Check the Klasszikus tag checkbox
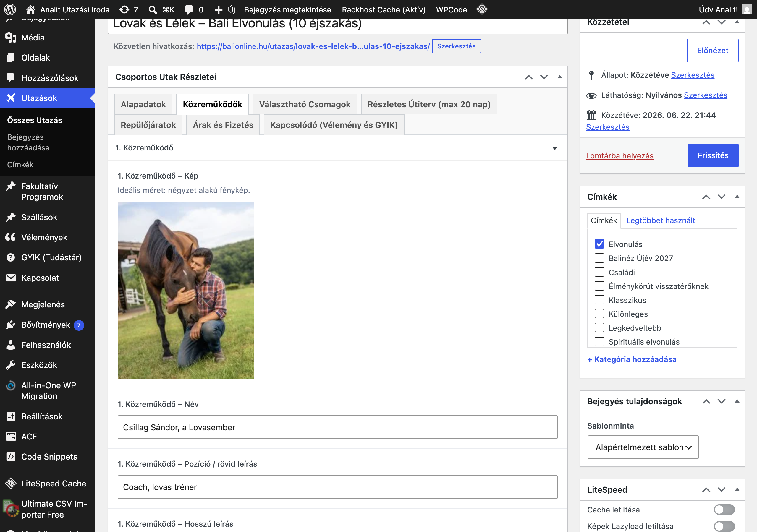The image size is (757, 532). [x=599, y=300]
